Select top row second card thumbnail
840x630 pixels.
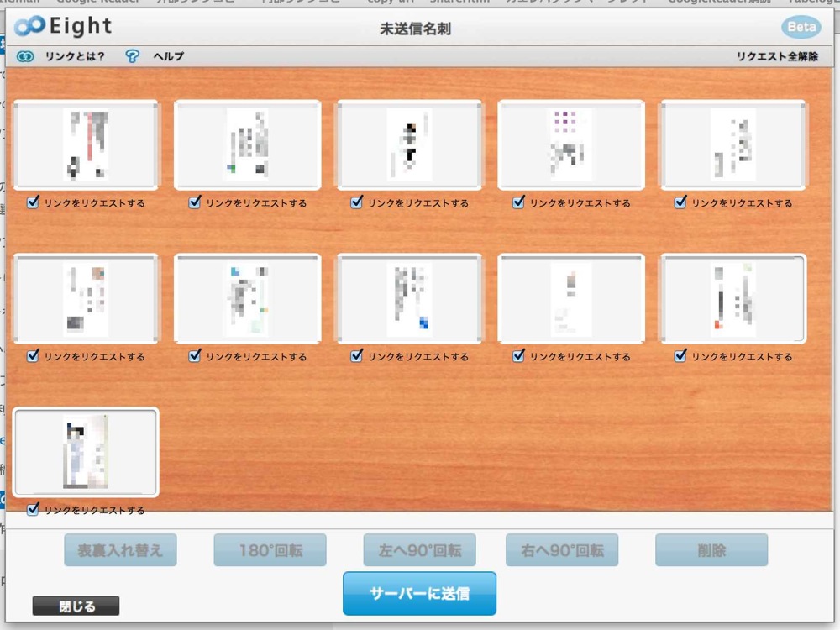pyautogui.click(x=248, y=144)
